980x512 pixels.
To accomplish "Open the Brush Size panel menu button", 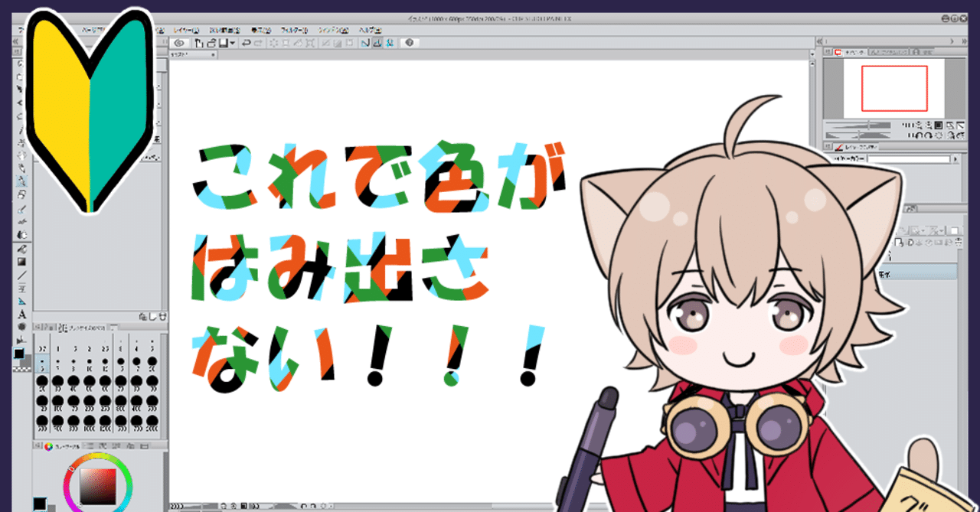I will point(37,327).
